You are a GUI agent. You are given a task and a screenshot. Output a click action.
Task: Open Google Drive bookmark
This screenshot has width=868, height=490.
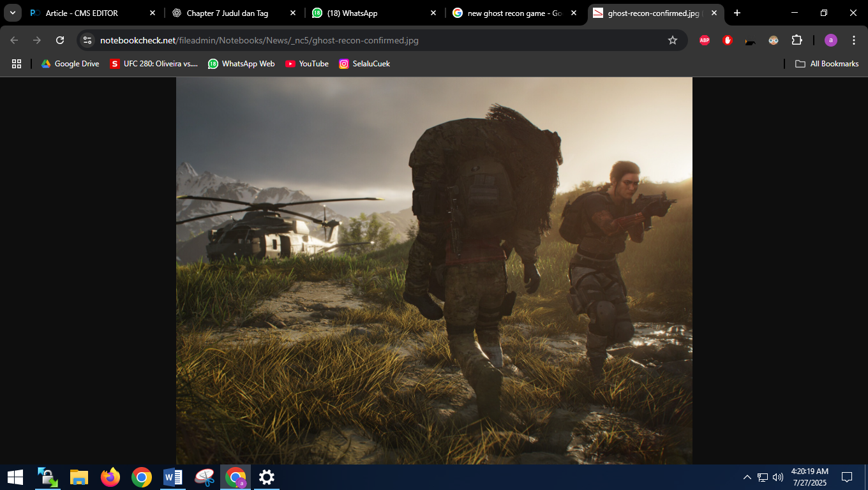[70, 64]
